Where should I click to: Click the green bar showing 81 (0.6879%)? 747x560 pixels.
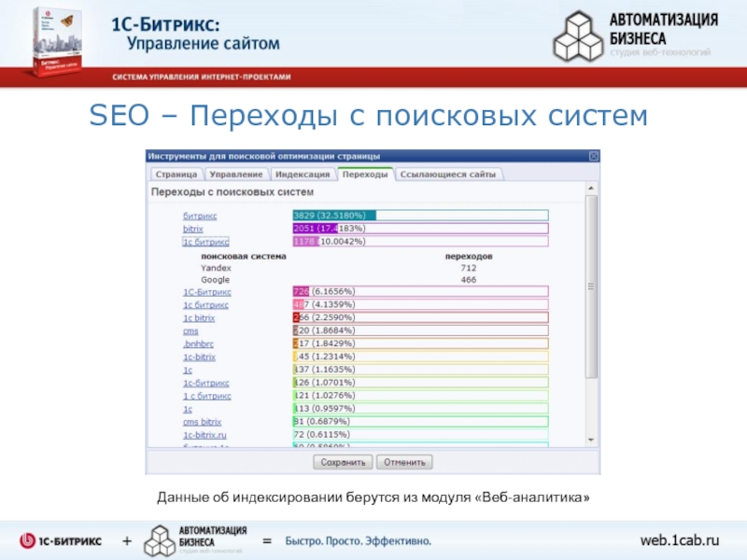pyautogui.click(x=421, y=422)
